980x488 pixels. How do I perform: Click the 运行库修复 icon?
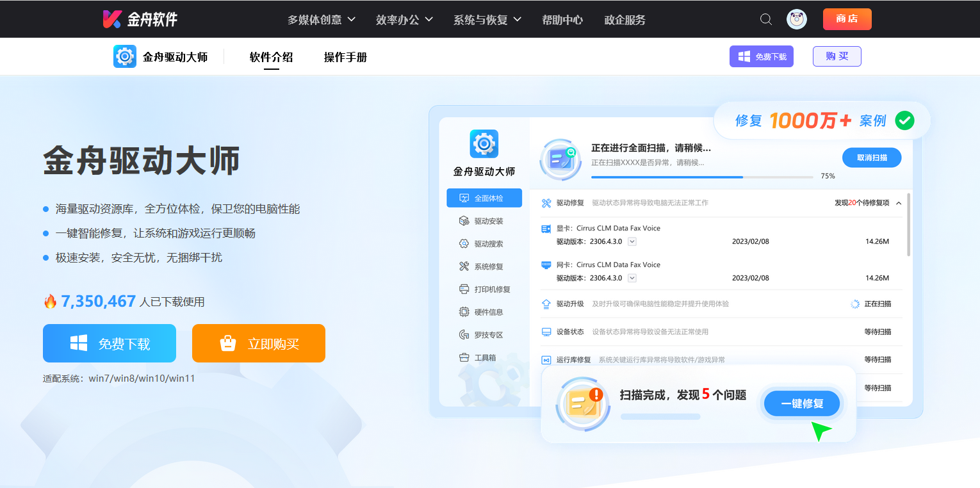click(x=546, y=360)
